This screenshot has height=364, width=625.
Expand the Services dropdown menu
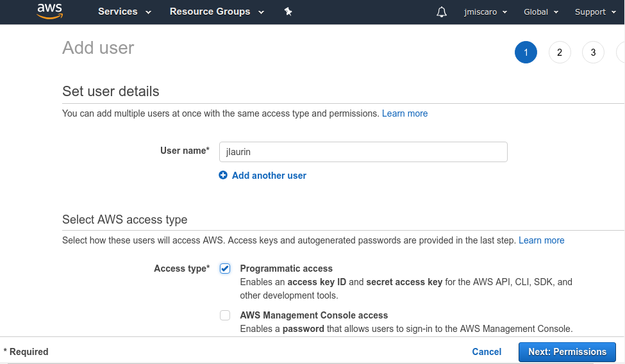(x=125, y=12)
